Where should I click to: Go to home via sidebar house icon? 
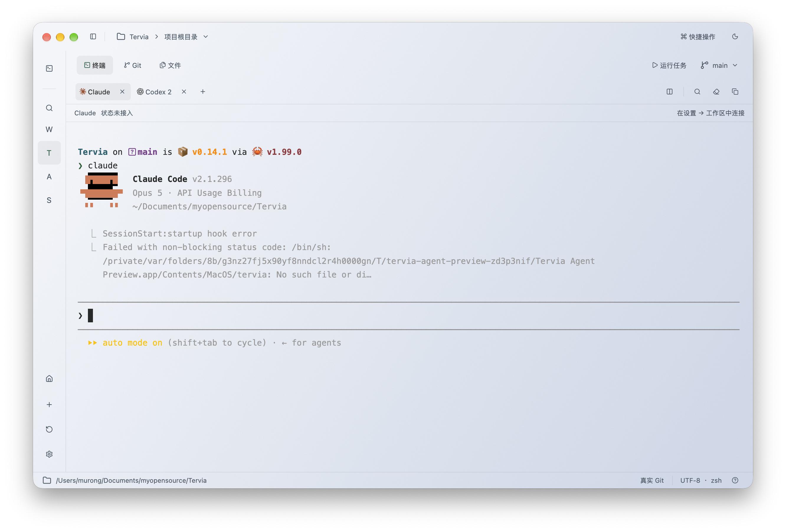(49, 379)
